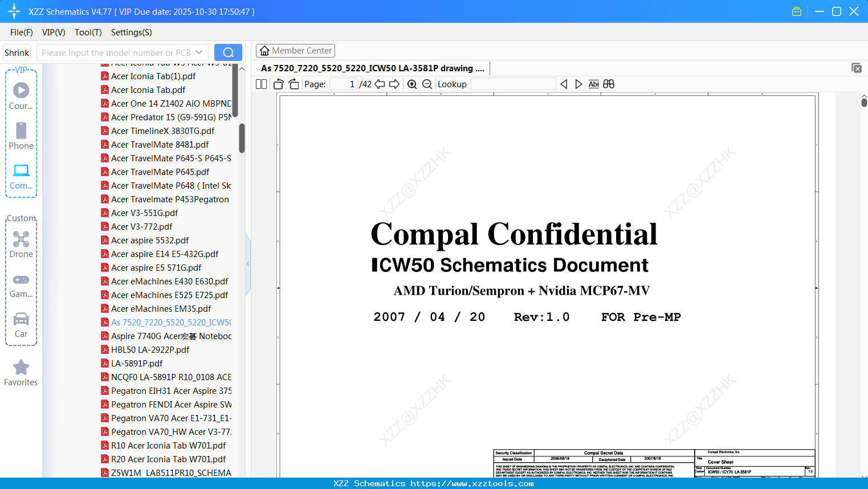This screenshot has height=489, width=868.
Task: Go to the previous page arrow
Action: click(x=380, y=84)
